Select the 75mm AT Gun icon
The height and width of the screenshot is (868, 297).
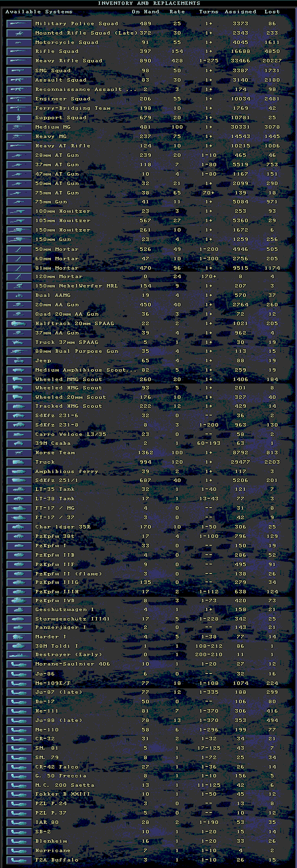19,193
